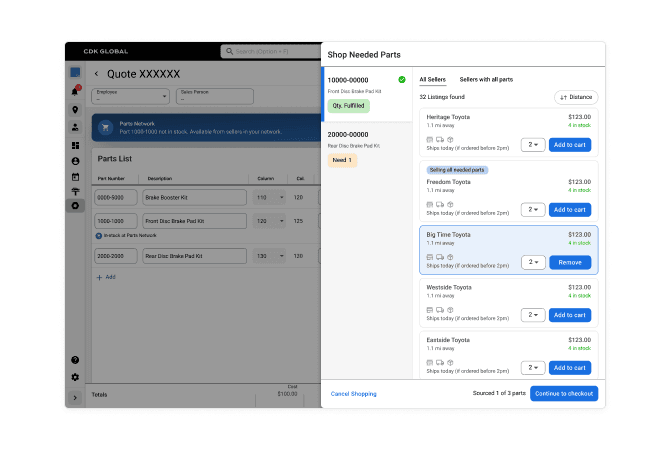
Task: Expand the sidebar with the chevron arrow
Action: pos(75,397)
